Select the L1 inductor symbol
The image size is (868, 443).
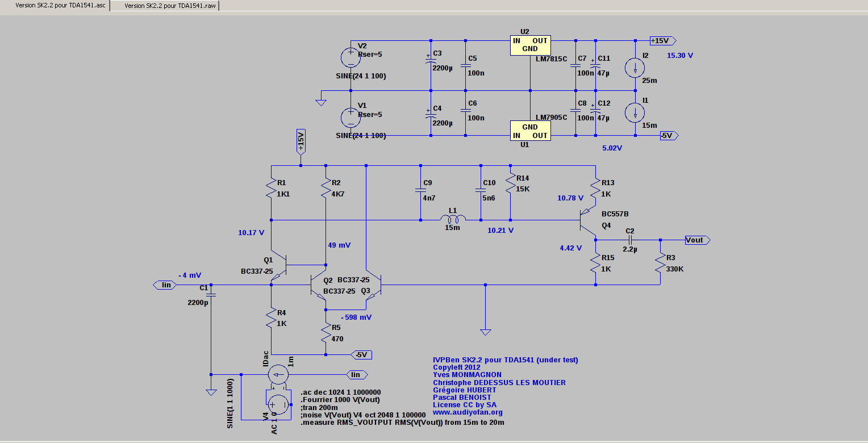(x=453, y=219)
